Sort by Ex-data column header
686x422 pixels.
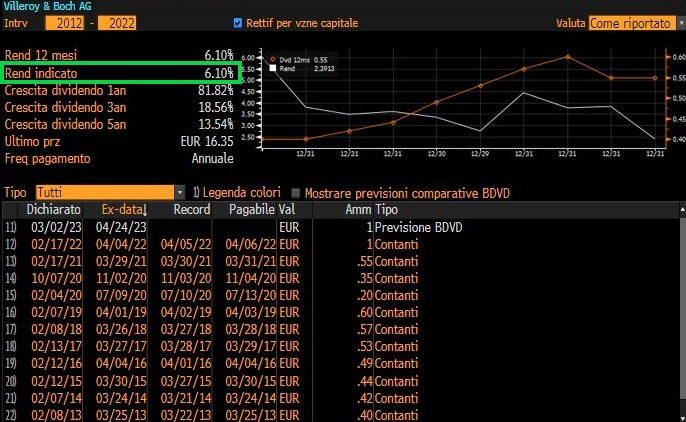tap(124, 209)
